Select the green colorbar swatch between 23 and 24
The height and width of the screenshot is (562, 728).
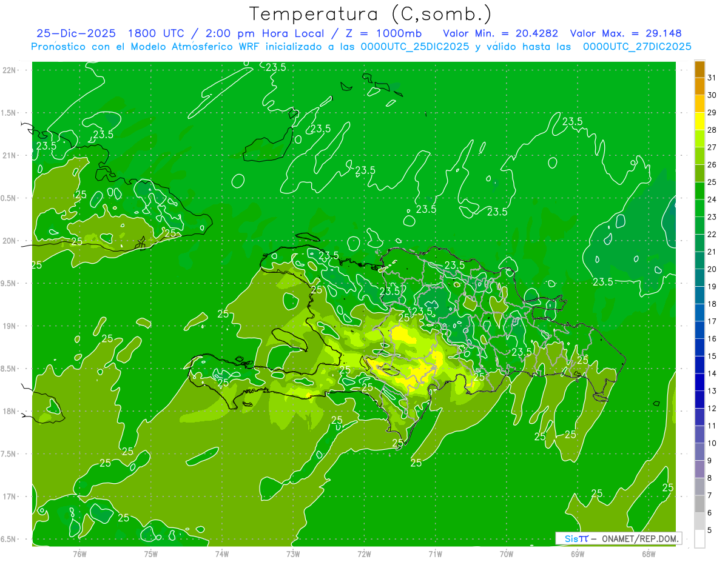699,209
